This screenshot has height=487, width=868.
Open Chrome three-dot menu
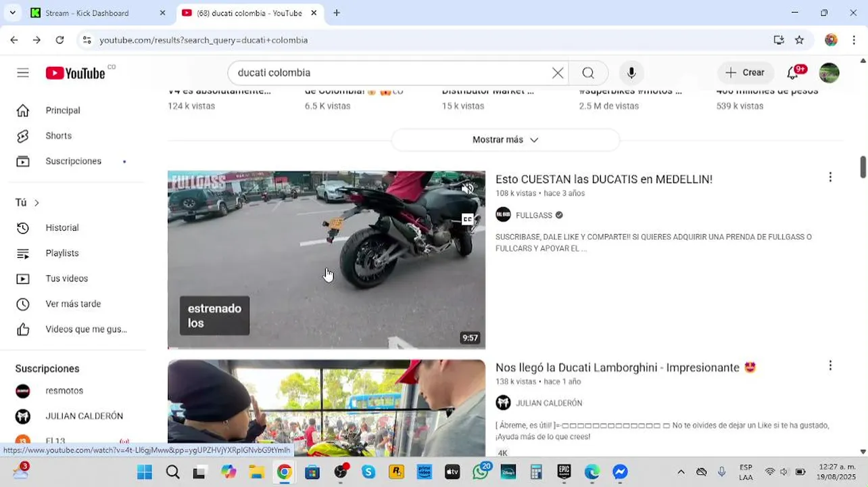(x=854, y=40)
